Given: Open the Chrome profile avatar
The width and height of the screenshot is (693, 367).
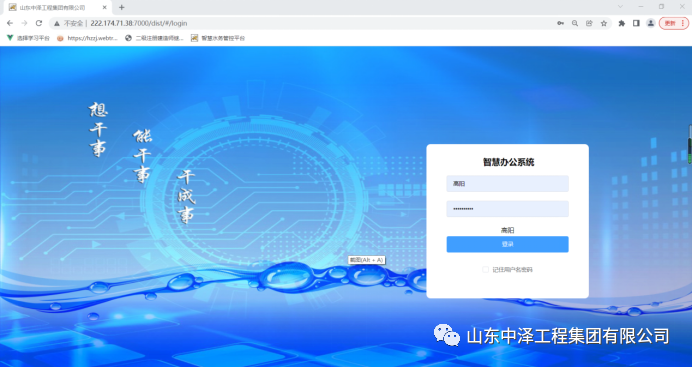Looking at the screenshot, I should tap(651, 23).
